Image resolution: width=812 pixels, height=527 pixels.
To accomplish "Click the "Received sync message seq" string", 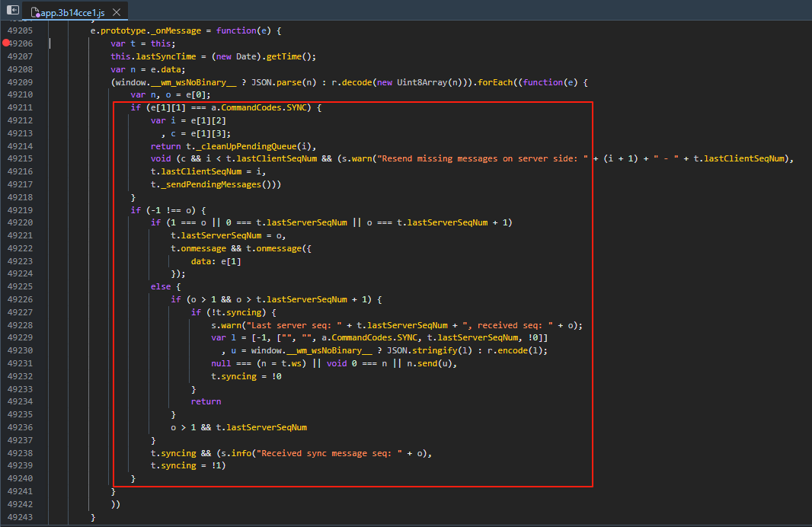I will click(329, 453).
